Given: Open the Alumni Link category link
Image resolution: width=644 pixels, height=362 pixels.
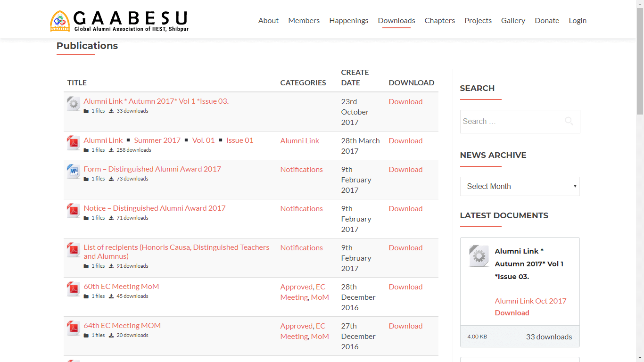Looking at the screenshot, I should pyautogui.click(x=299, y=141).
